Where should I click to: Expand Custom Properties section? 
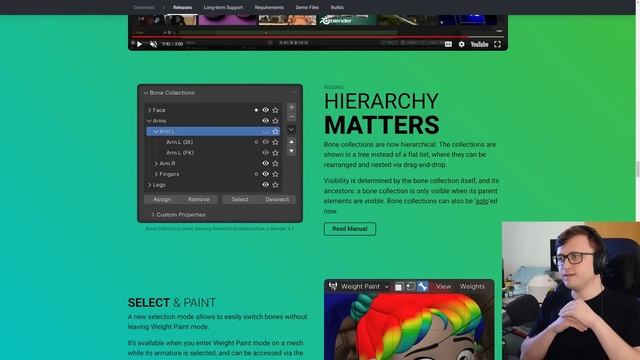178,215
